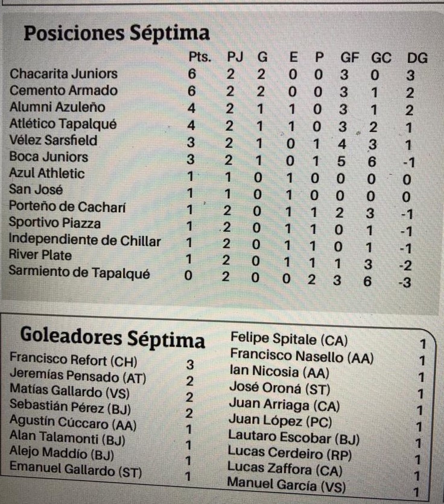Viewport: 444px width, 504px height.
Task: Select scorer Francisco Refort (CH)
Action: [74, 360]
